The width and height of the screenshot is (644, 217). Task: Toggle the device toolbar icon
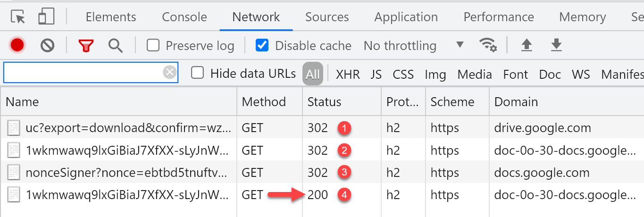[x=46, y=17]
